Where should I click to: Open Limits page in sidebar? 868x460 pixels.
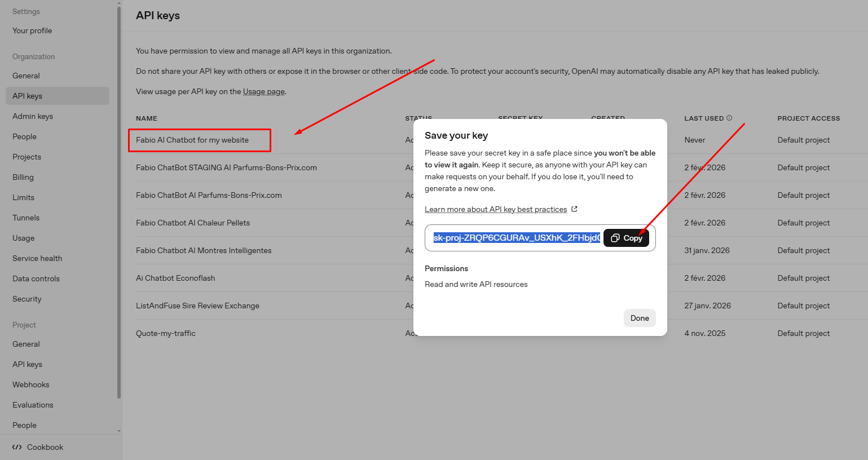pos(23,197)
